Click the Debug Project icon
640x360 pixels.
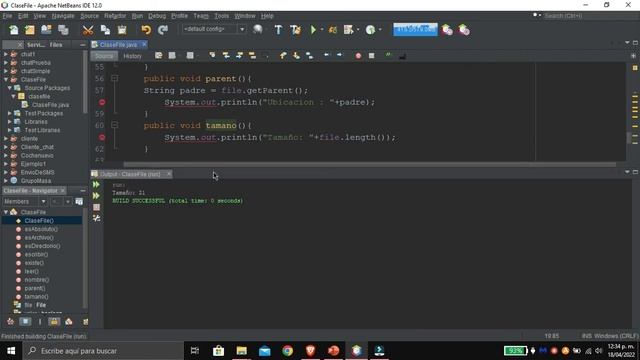333,30
